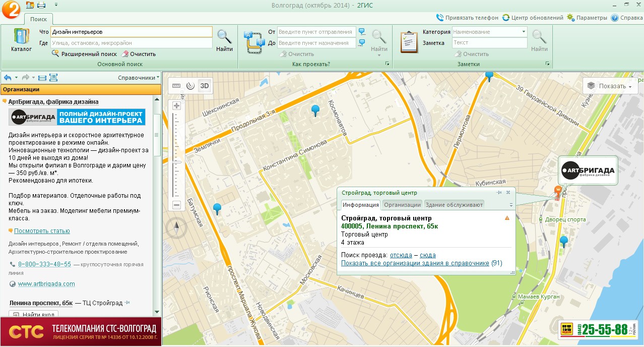The image size is (644, 347).
Task: Click the notes clipboard icon
Action: click(x=409, y=41)
